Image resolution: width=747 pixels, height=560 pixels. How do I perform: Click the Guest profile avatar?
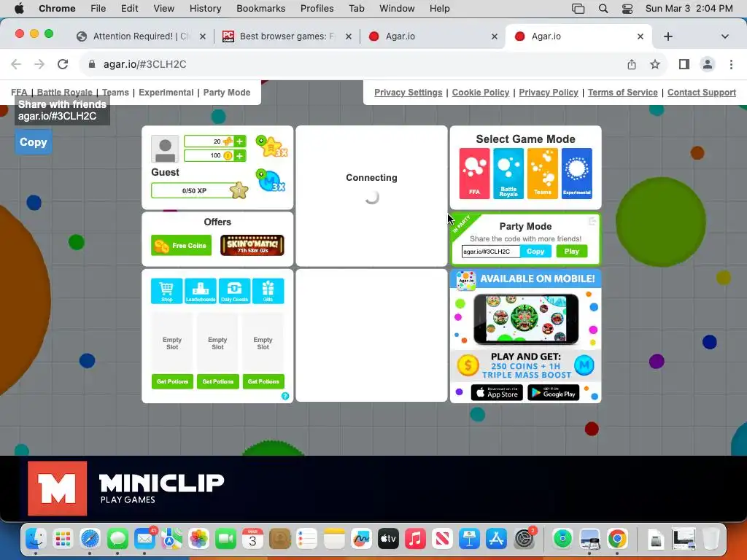[165, 149]
